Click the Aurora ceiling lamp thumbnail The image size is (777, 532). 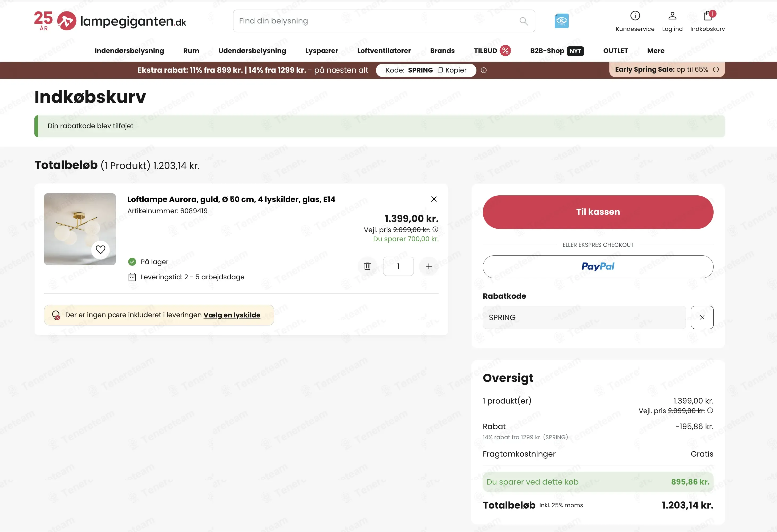(80, 229)
